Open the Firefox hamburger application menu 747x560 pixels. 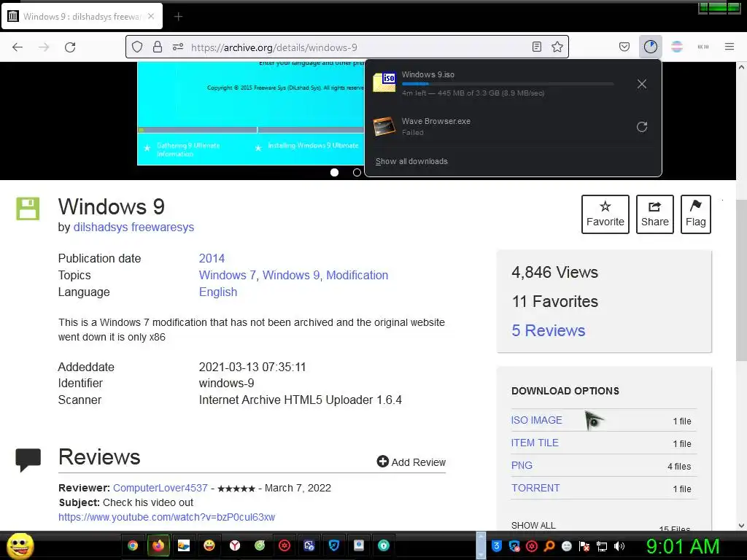pos(729,47)
